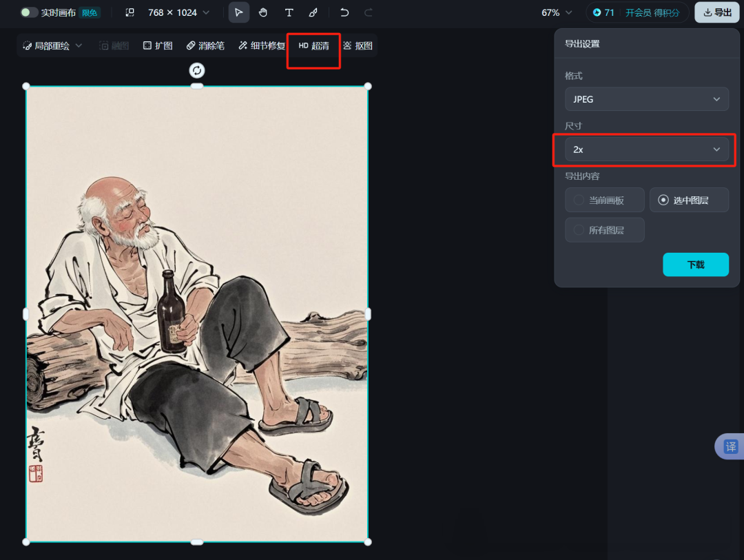Undo the last action
The image size is (744, 560).
point(344,12)
